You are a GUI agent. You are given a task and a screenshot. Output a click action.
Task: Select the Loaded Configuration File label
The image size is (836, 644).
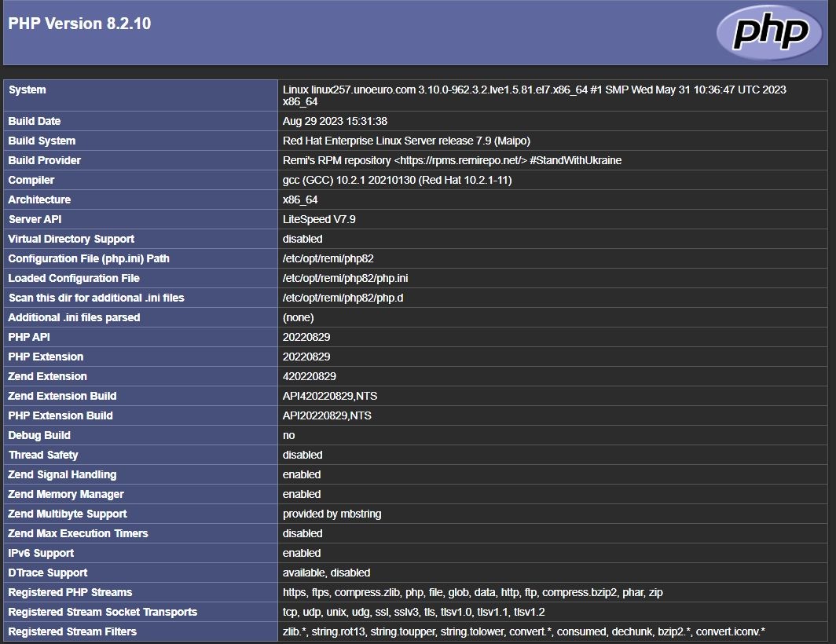[x=74, y=278]
